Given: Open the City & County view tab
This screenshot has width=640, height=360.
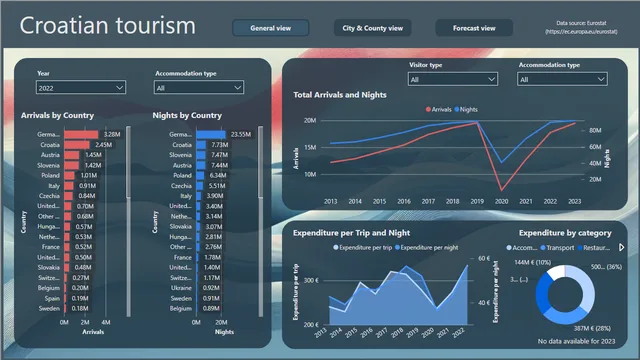Looking at the screenshot, I should tap(372, 28).
